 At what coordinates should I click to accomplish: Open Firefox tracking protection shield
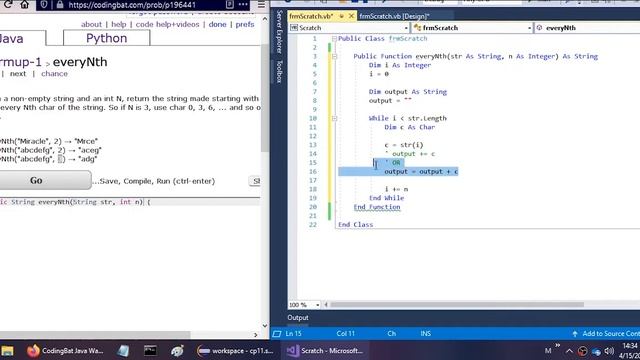[44, 5]
